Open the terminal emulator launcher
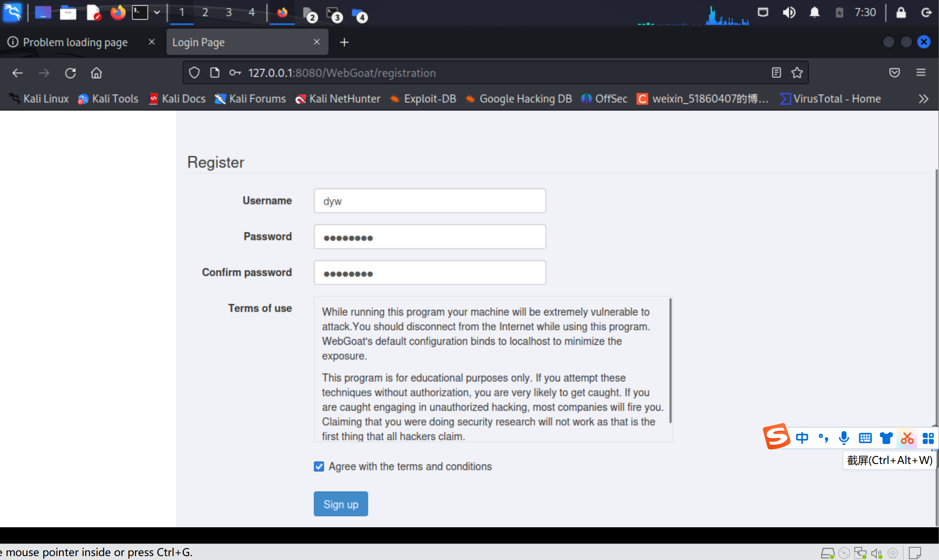Screen dimensions: 939x560 pyautogui.click(x=140, y=13)
